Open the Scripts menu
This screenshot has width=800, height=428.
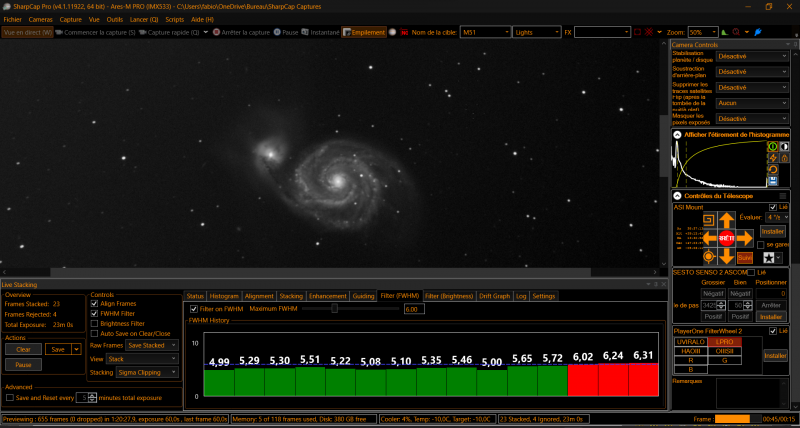174,19
